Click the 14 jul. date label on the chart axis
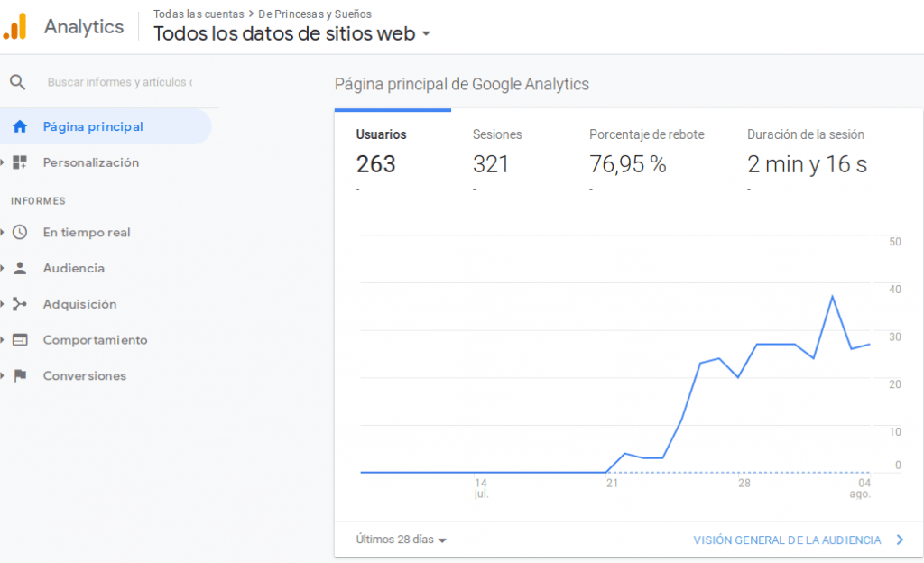The width and height of the screenshot is (924, 563). pos(482,488)
